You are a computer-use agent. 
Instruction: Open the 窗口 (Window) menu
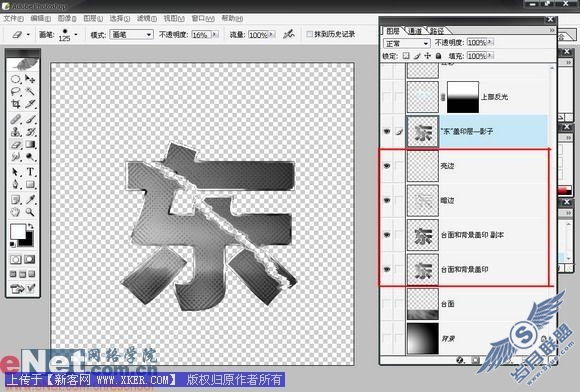coord(203,18)
